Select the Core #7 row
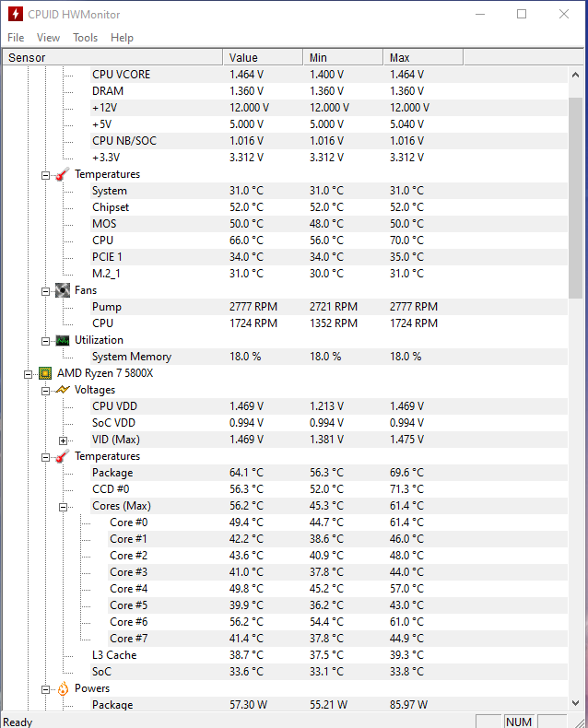588x728 pixels. (x=337, y=639)
